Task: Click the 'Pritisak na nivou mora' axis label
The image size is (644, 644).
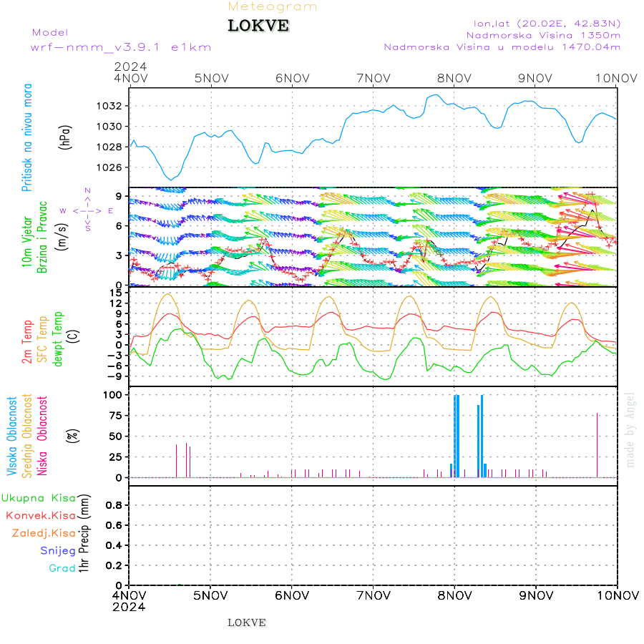Action: coord(26,137)
